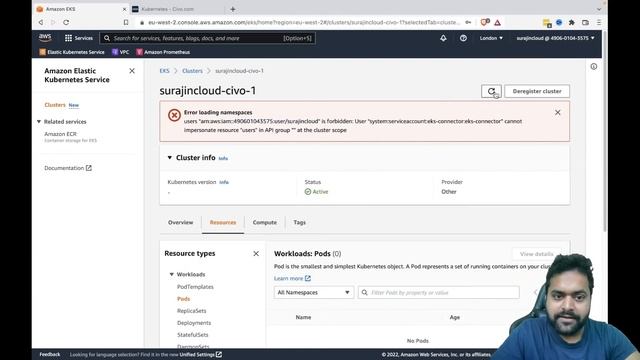Screen dimensions: 640x360
Task: Switch to the Compute tab
Action: coord(264,222)
